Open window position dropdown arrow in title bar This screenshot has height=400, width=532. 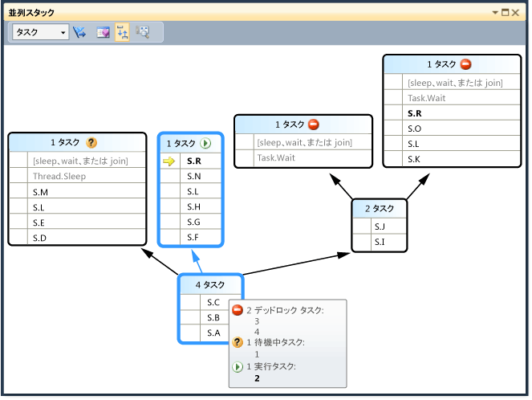click(x=495, y=13)
